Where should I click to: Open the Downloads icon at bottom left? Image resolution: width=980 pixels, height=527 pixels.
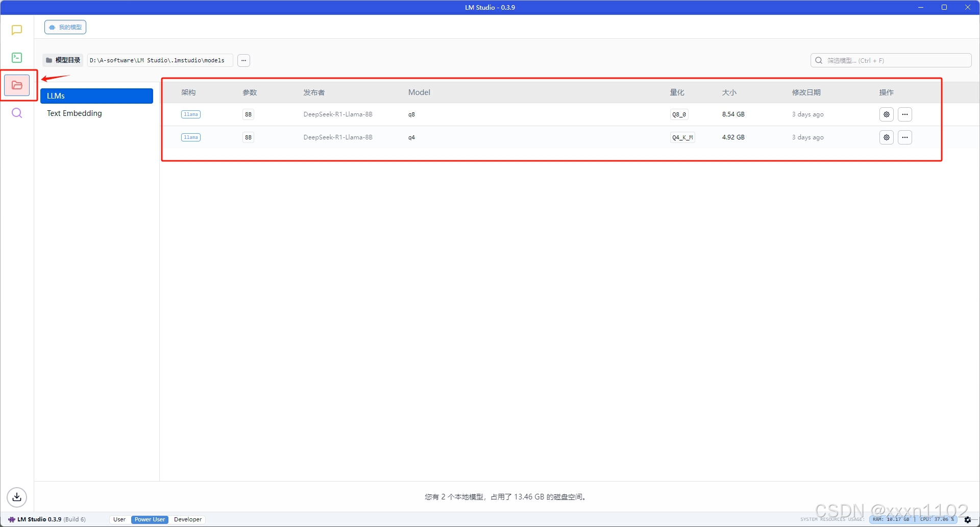[x=17, y=497]
